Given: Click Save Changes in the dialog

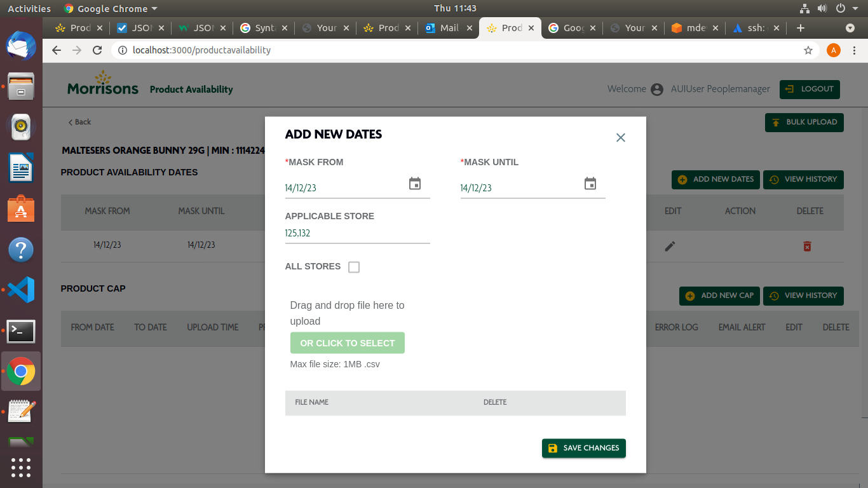Looking at the screenshot, I should point(584,448).
